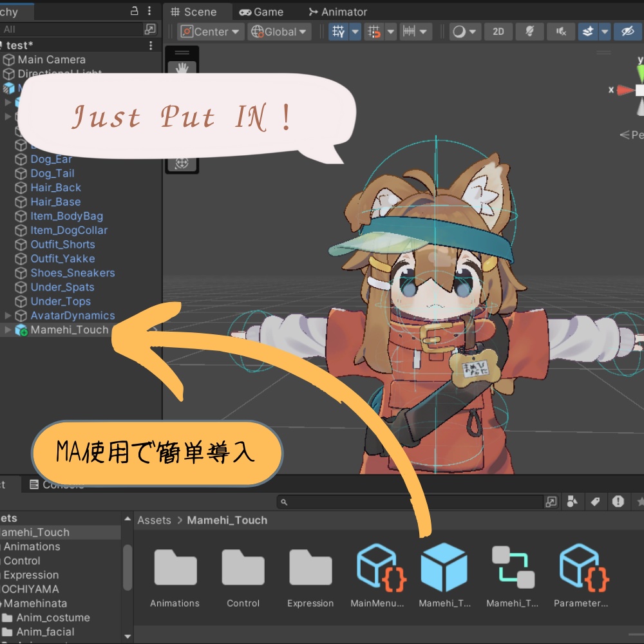Viewport: 644px width, 644px height.
Task: Select Anim_costume folder in tree
Action: click(x=53, y=618)
